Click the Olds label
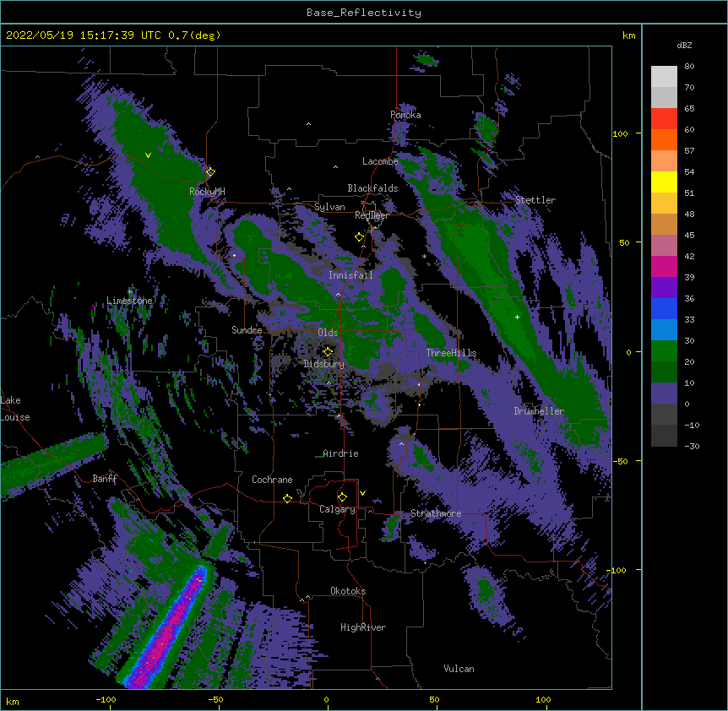Screen dimensions: 728x711 328,333
